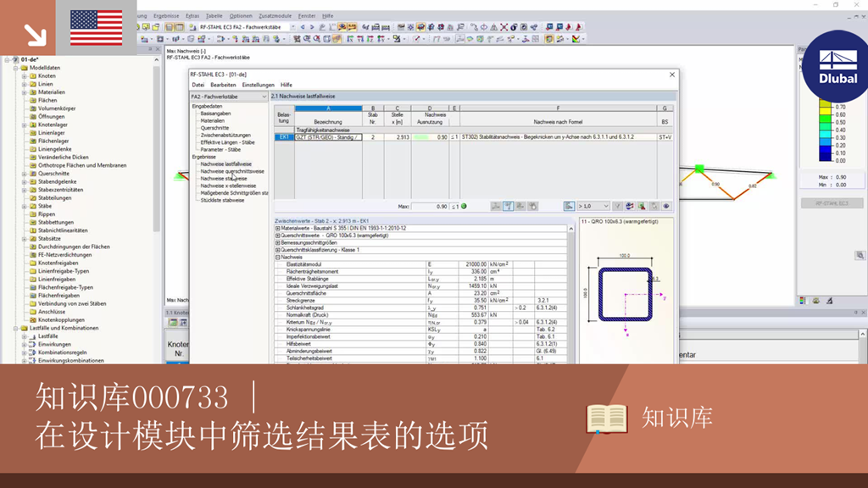Select Nachweise stabweise in the dialog tree
Image resolution: width=868 pixels, height=488 pixels.
(224, 179)
